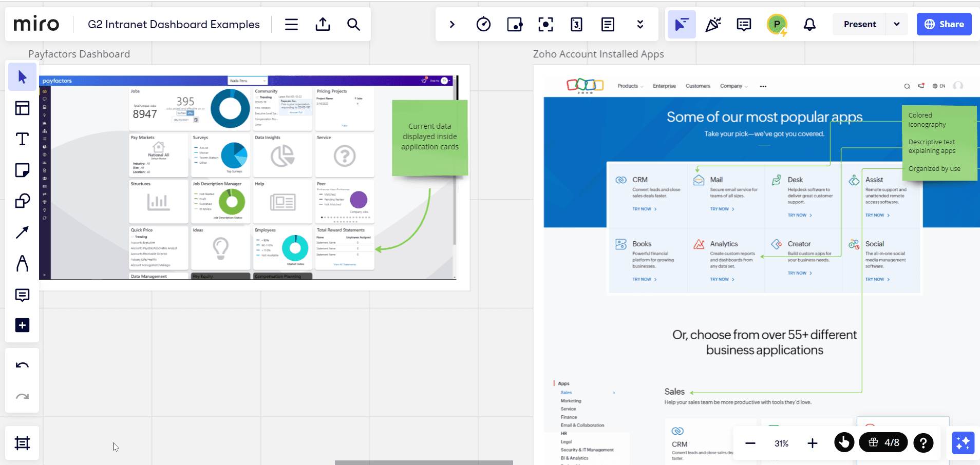Expand the collapsed apps toolbar arrow
Viewport: 980px width, 465px height.
[x=452, y=24]
